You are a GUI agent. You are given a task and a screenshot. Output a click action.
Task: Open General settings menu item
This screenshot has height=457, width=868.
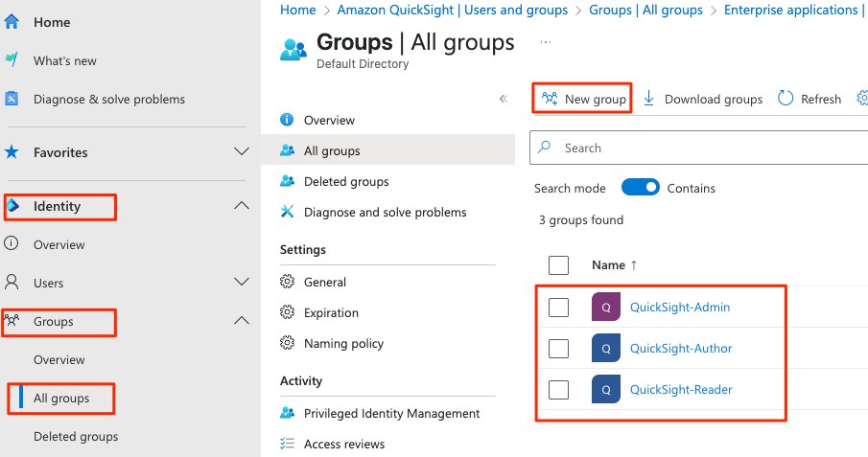pos(325,283)
